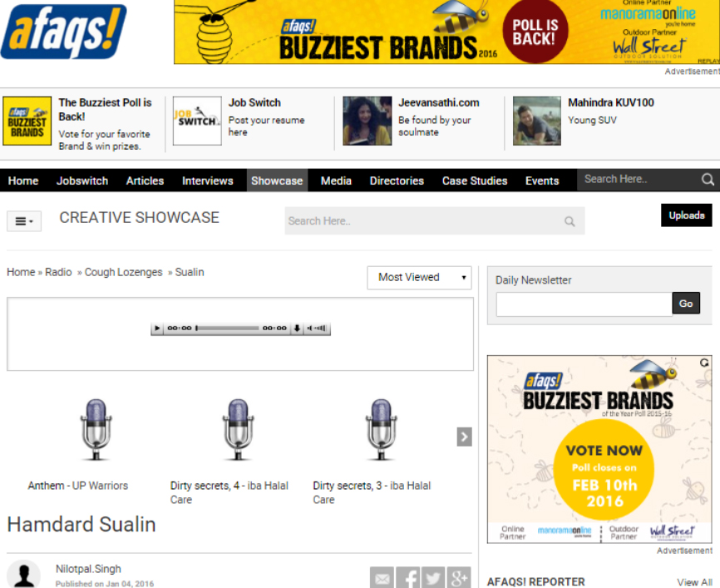
Task: Open the Mahindra KUV100 promo thumbnail
Action: pos(537,121)
